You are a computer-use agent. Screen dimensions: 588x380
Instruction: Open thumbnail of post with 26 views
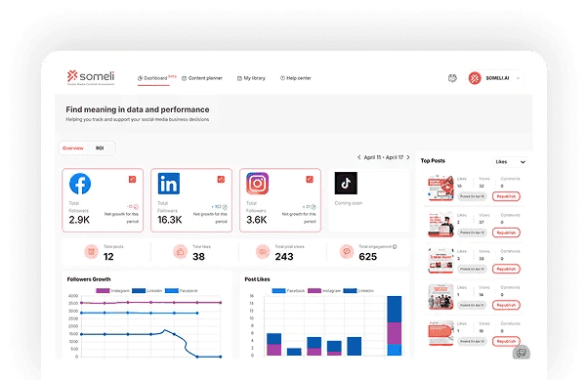[x=441, y=261]
